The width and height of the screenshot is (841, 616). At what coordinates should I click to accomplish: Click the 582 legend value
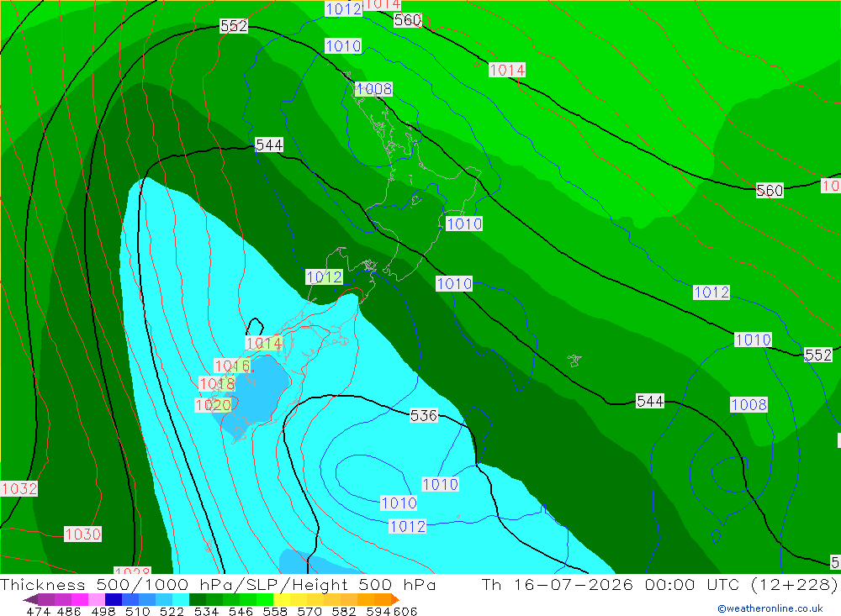344,611
